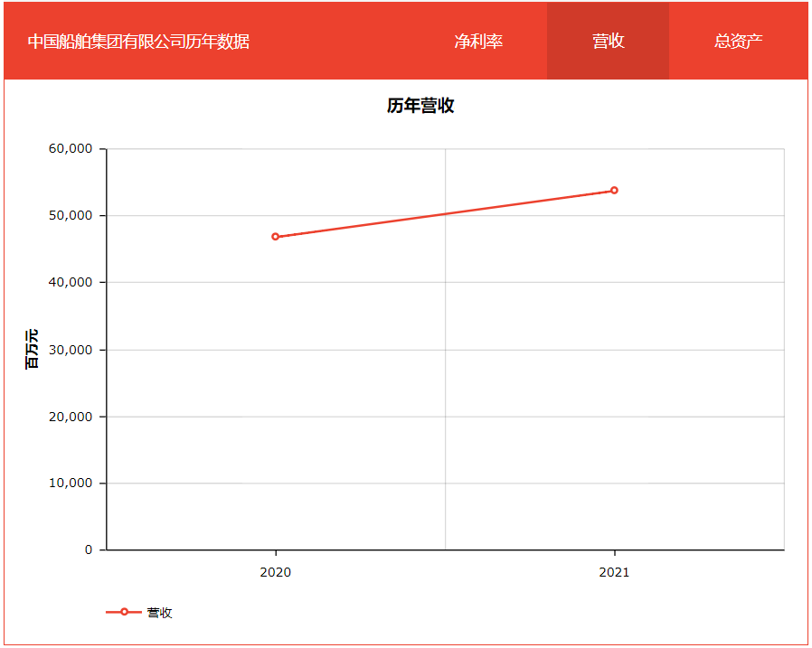Click the 中国船舶集团有限公司历年数据 header title

pyautogui.click(x=138, y=41)
